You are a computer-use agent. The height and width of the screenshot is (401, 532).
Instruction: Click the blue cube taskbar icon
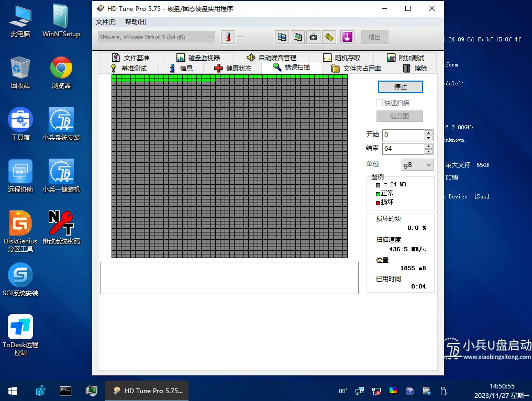click(x=40, y=391)
